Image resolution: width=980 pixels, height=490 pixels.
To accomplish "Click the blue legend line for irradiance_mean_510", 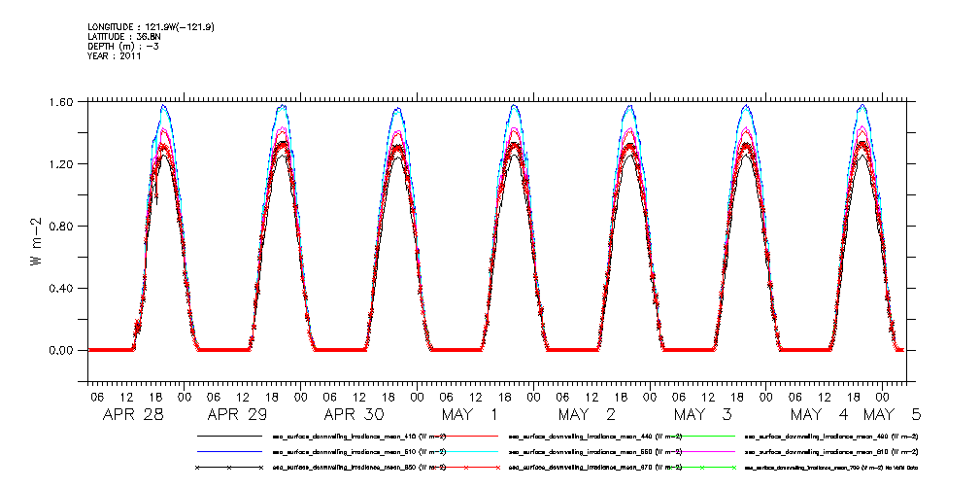I will [x=229, y=451].
